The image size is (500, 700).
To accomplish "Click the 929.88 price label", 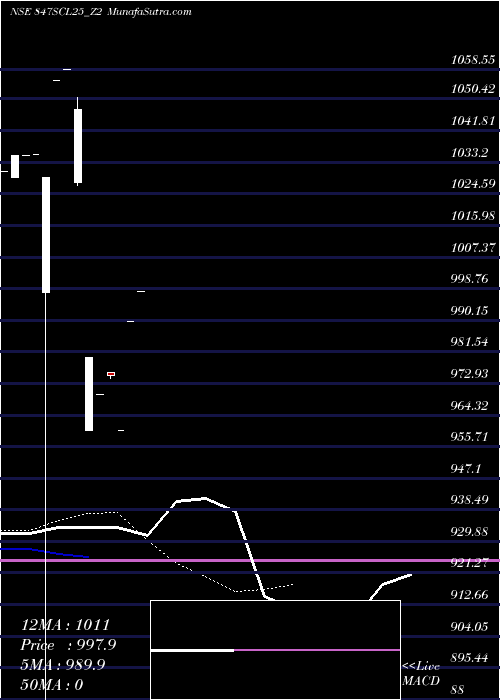I will tap(469, 532).
